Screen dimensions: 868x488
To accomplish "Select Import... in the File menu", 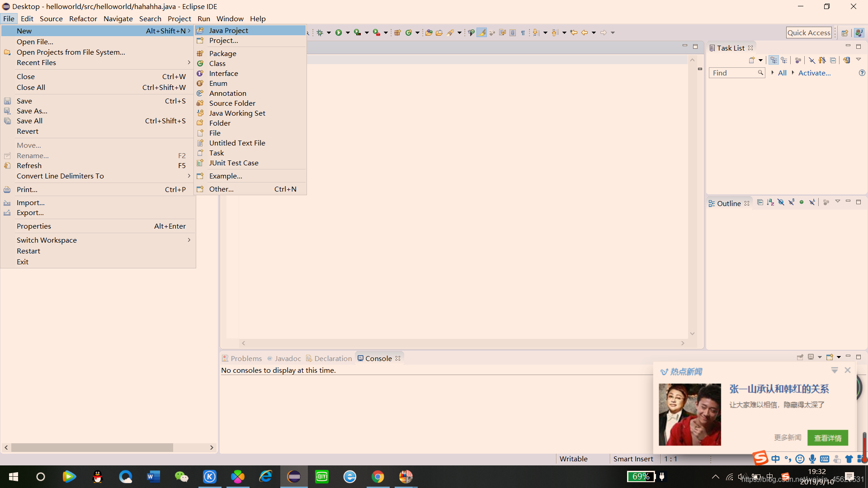I will 98,202.
